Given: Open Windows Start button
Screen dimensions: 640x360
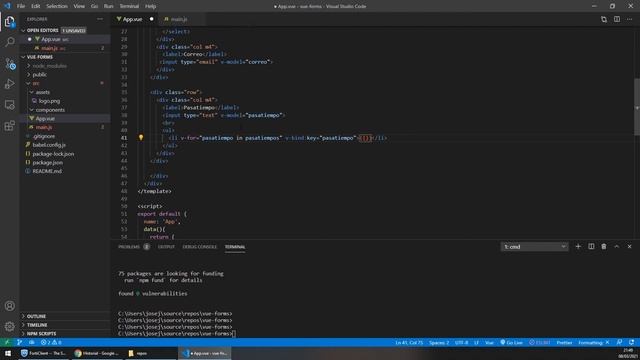Looking at the screenshot, I should (x=7, y=353).
